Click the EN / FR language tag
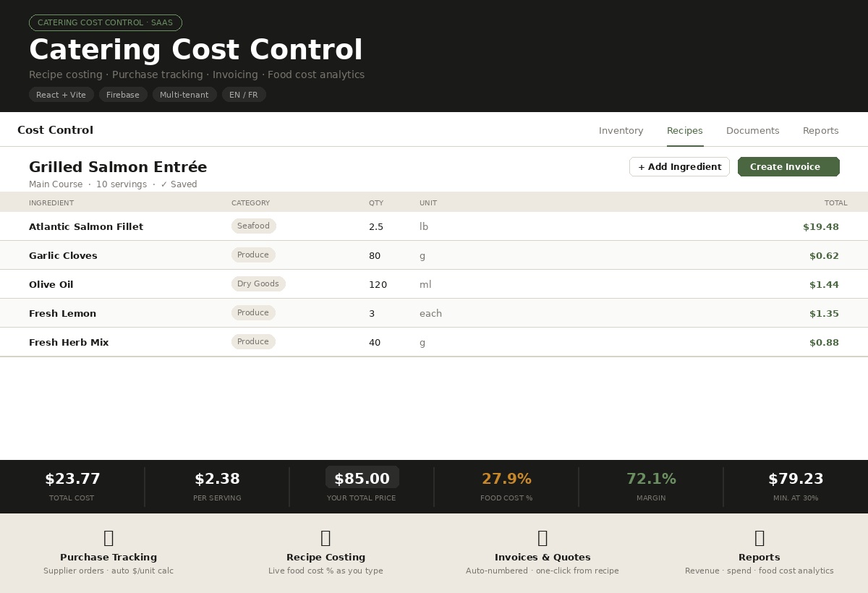The height and width of the screenshot is (593, 868). (x=244, y=95)
